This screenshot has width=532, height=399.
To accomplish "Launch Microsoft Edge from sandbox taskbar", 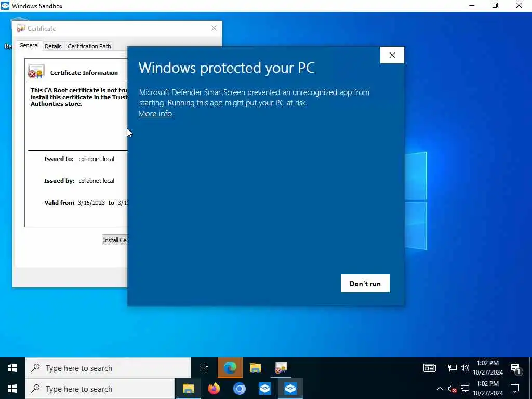I will [230, 368].
